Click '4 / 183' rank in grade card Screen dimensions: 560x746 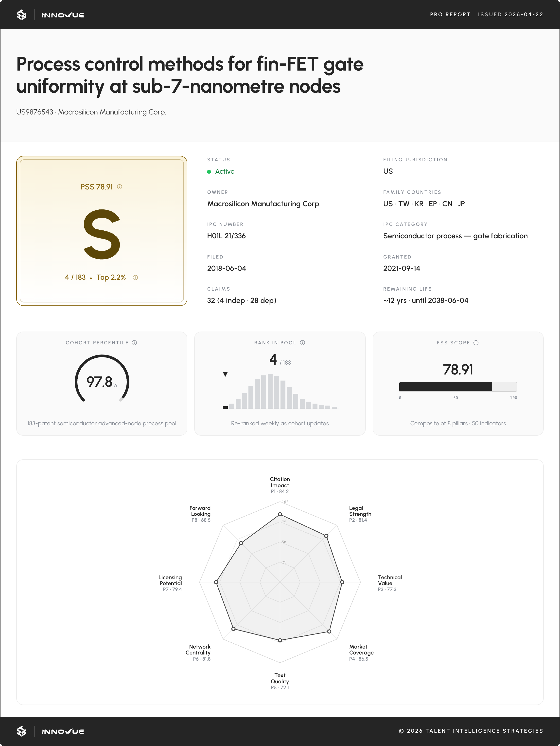click(x=75, y=278)
